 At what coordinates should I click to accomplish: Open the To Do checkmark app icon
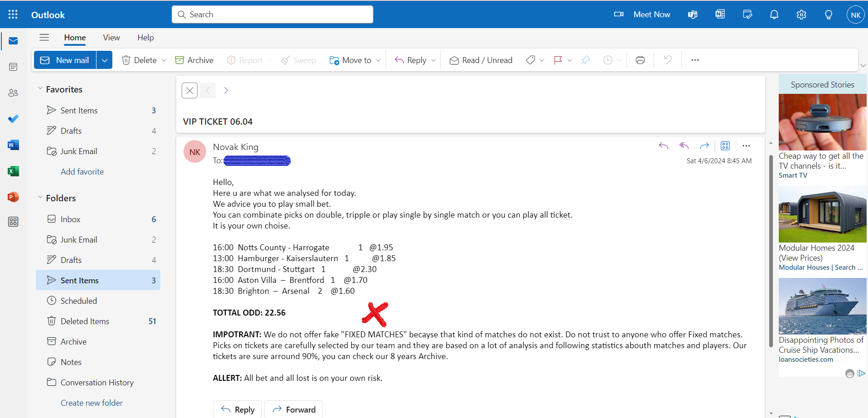pos(13,119)
